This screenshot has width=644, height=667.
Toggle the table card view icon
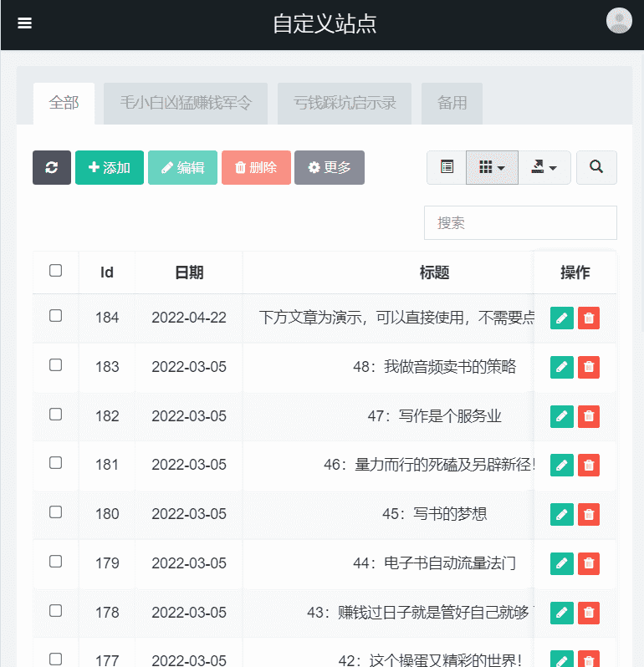pos(447,167)
